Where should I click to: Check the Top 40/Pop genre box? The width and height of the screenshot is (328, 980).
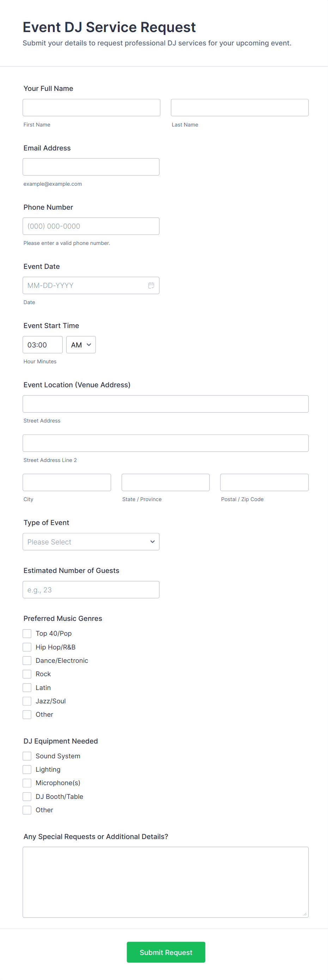[27, 634]
